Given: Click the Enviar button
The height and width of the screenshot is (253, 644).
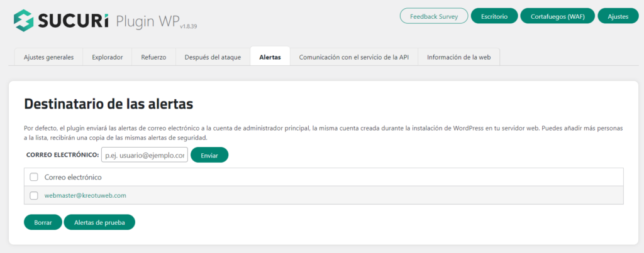Looking at the screenshot, I should click(209, 155).
